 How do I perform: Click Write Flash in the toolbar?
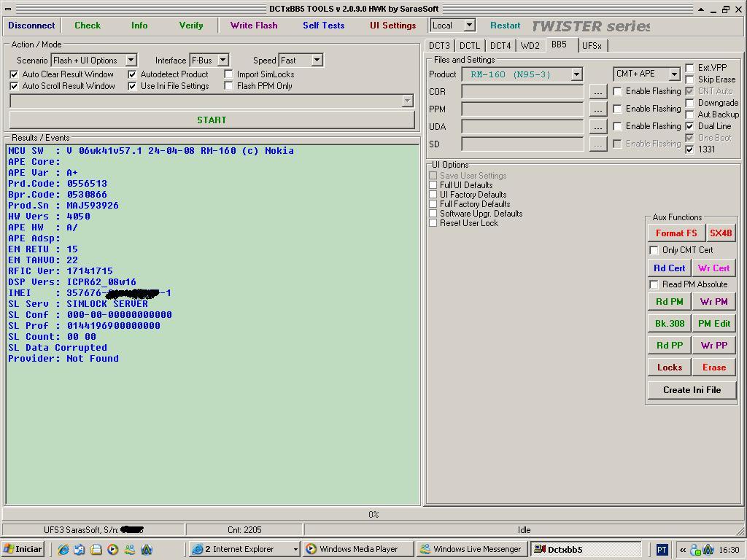[x=253, y=26]
